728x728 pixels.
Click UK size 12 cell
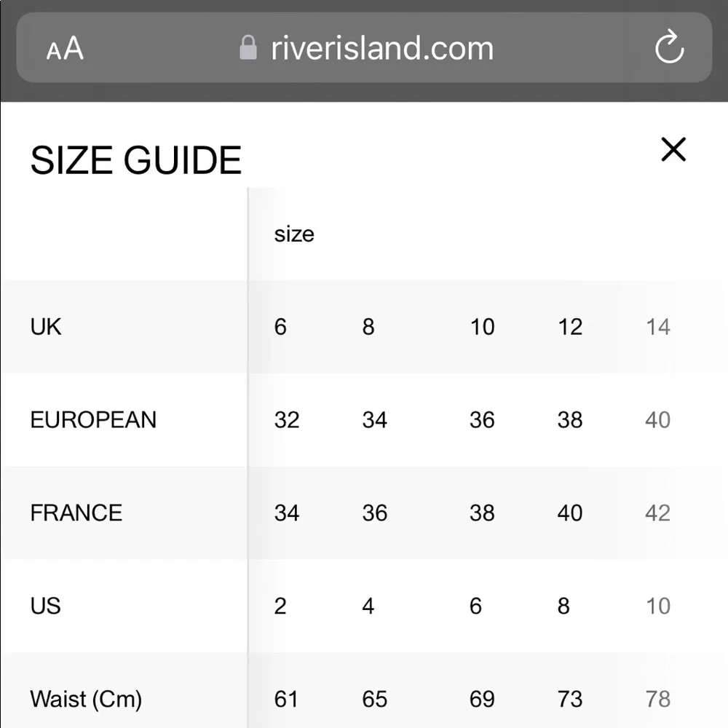(570, 327)
